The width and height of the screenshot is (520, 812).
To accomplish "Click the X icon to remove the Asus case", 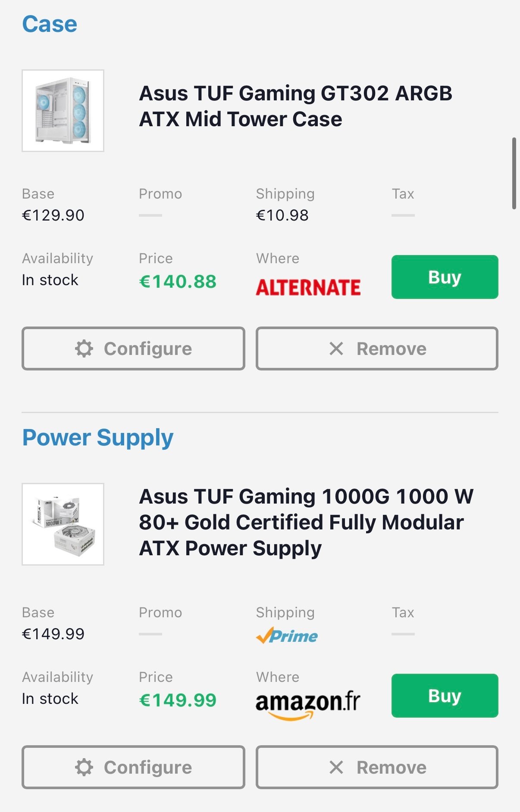I will (336, 348).
